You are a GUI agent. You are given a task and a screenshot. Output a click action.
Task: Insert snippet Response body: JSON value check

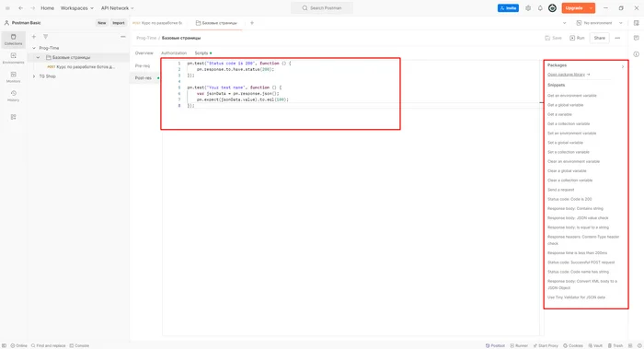coord(578,218)
